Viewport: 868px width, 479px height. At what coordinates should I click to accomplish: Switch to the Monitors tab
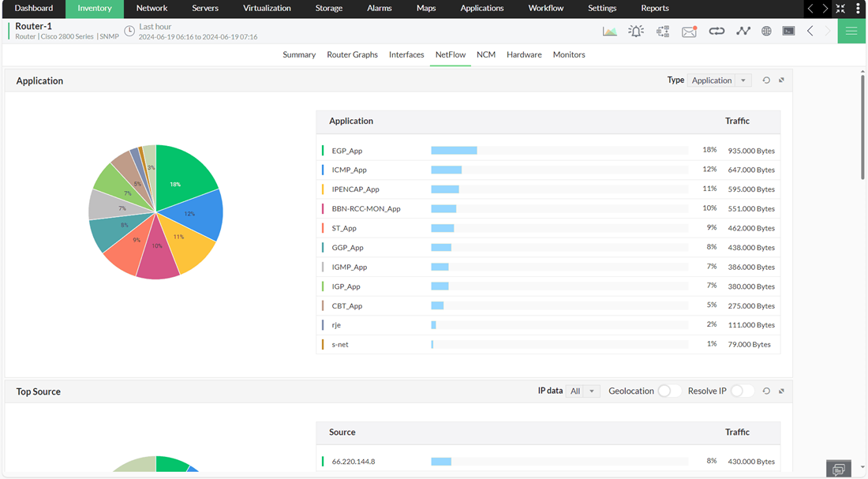pyautogui.click(x=568, y=54)
